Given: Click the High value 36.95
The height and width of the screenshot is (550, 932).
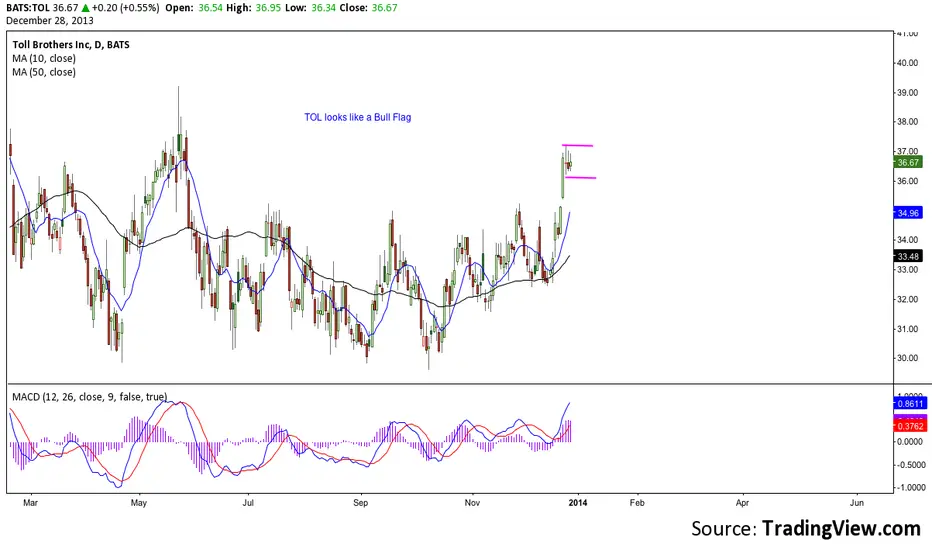Looking at the screenshot, I should tap(268, 8).
